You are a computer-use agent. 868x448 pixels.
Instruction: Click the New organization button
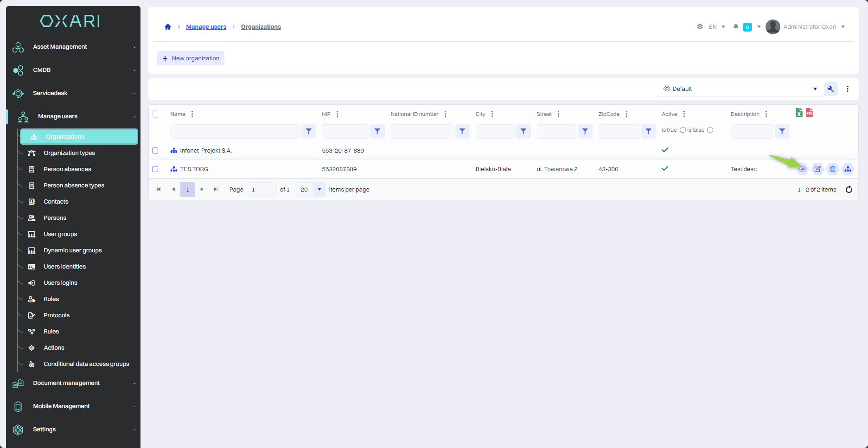click(191, 58)
